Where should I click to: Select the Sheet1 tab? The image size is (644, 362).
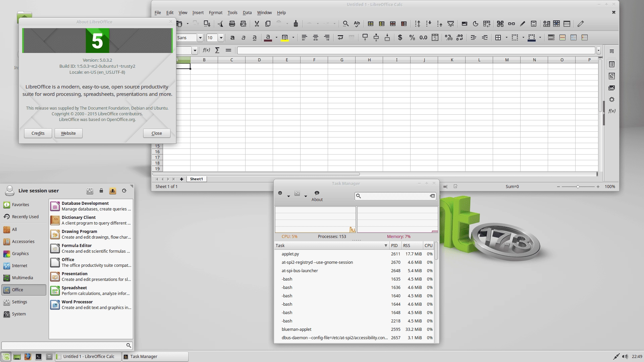click(x=196, y=179)
